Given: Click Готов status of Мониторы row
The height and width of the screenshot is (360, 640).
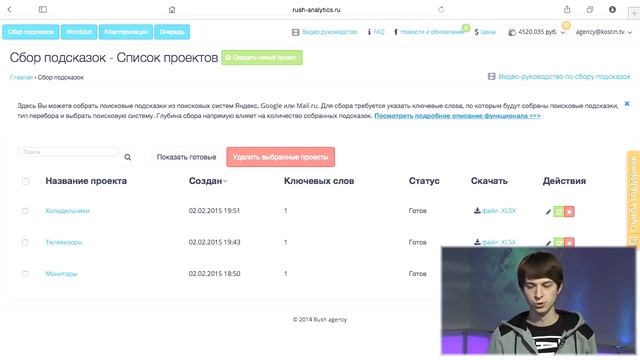Looking at the screenshot, I should pos(418,274).
